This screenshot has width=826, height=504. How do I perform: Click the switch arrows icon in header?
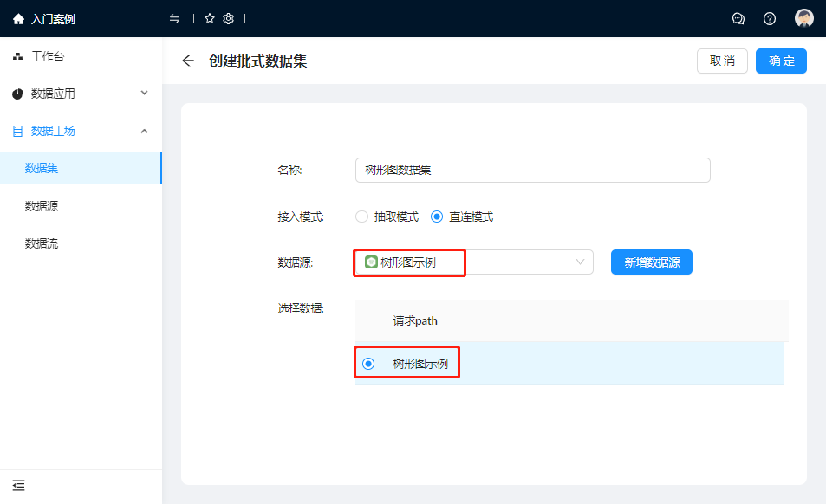click(175, 19)
